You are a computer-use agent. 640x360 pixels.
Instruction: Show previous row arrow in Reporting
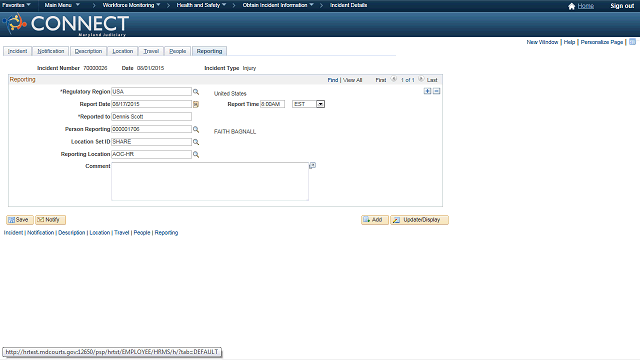pyautogui.click(x=394, y=79)
